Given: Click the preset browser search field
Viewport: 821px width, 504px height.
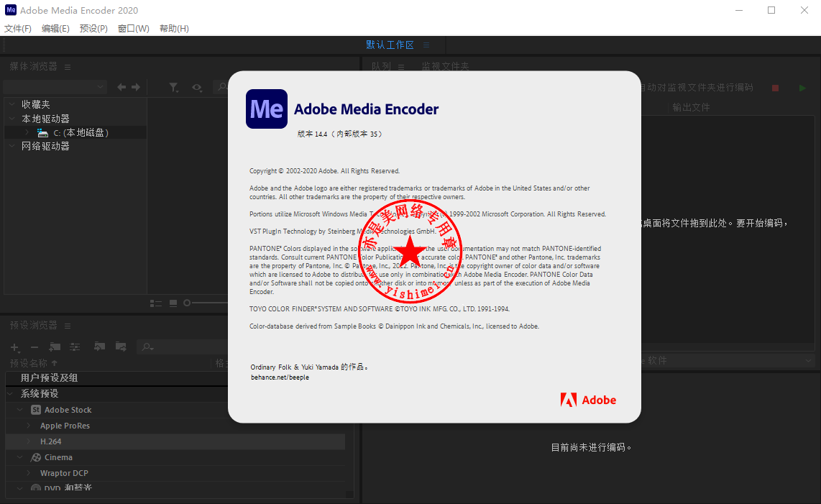Looking at the screenshot, I should 183,347.
